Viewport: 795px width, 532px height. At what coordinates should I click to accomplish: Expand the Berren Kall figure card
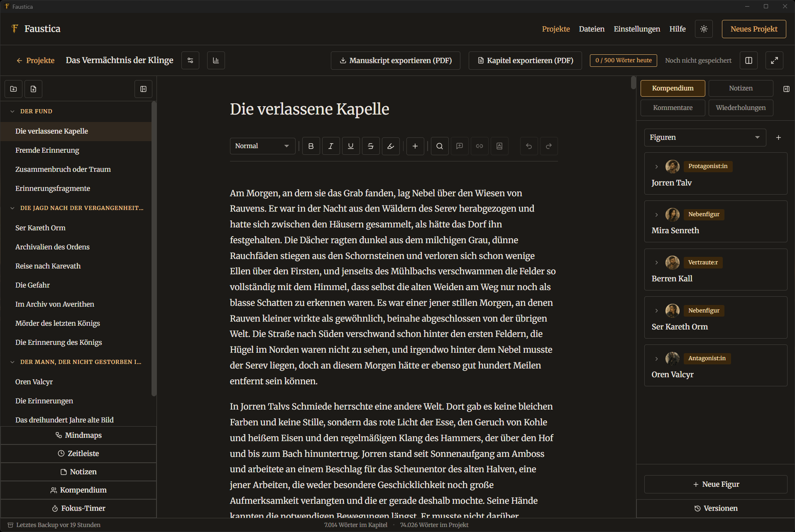(x=656, y=262)
